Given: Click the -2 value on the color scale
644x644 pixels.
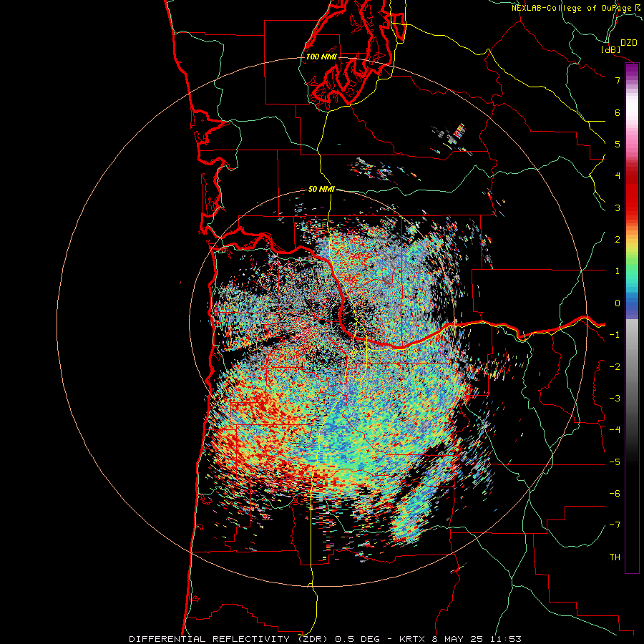Looking at the screenshot, I should (x=615, y=367).
